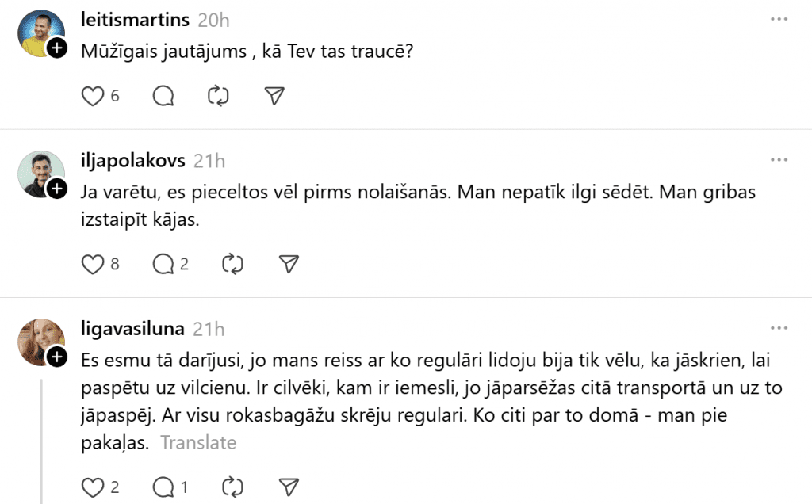Like the ligavasiluna post

(94, 486)
